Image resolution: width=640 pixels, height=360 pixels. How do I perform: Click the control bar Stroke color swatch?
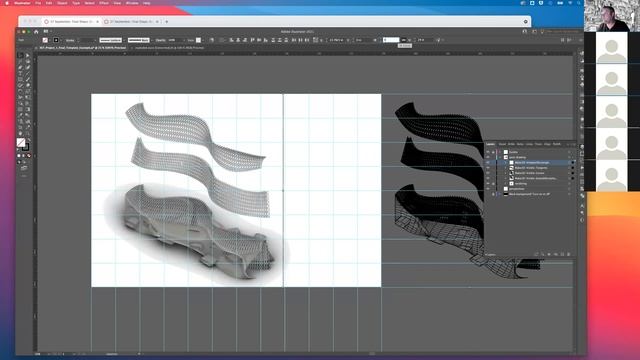56,40
